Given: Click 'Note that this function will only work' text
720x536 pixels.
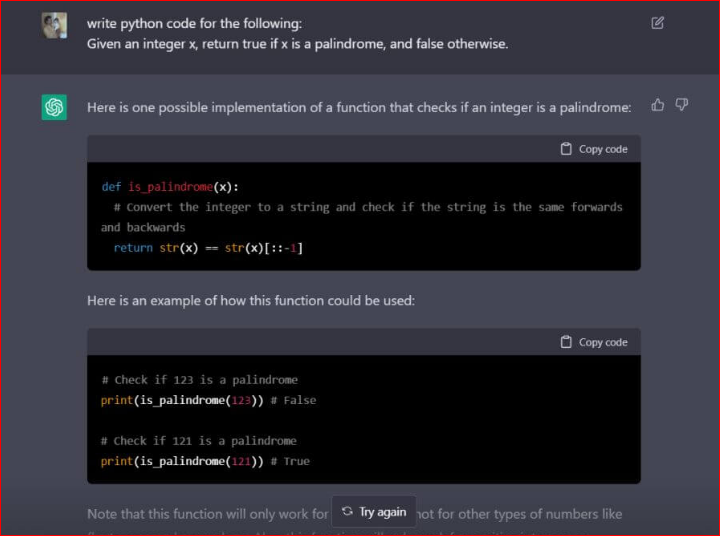Looking at the screenshot, I should [x=208, y=514].
